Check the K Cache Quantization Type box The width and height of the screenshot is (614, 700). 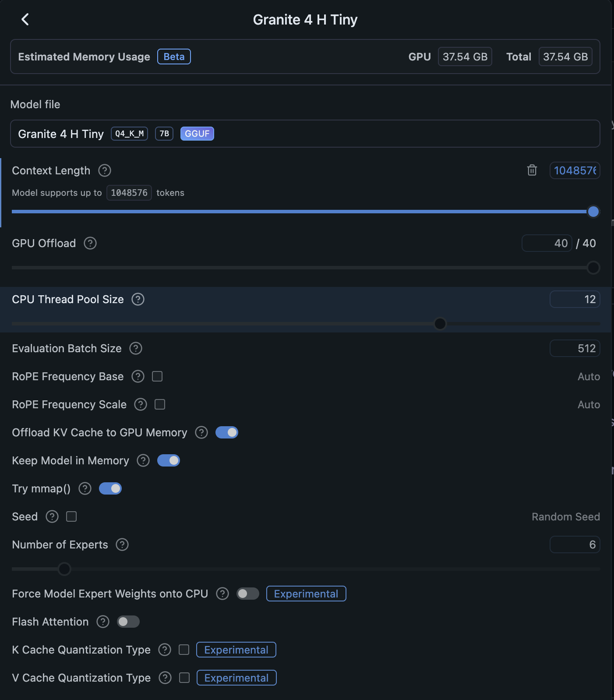pos(184,650)
